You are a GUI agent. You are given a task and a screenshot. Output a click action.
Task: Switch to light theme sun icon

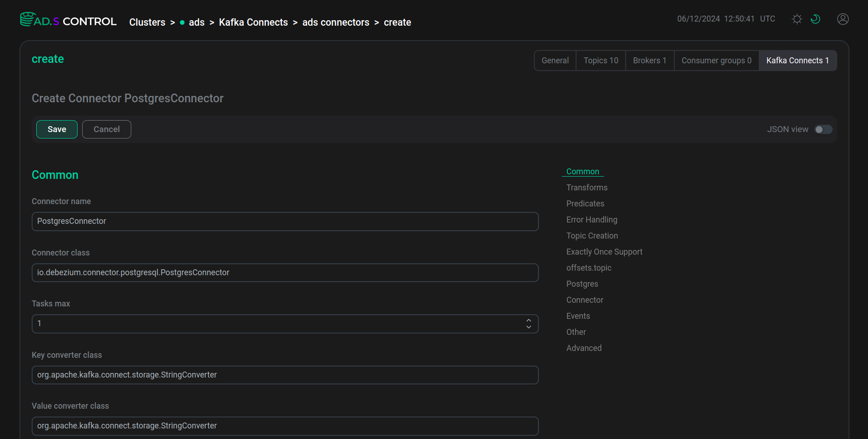click(x=797, y=19)
